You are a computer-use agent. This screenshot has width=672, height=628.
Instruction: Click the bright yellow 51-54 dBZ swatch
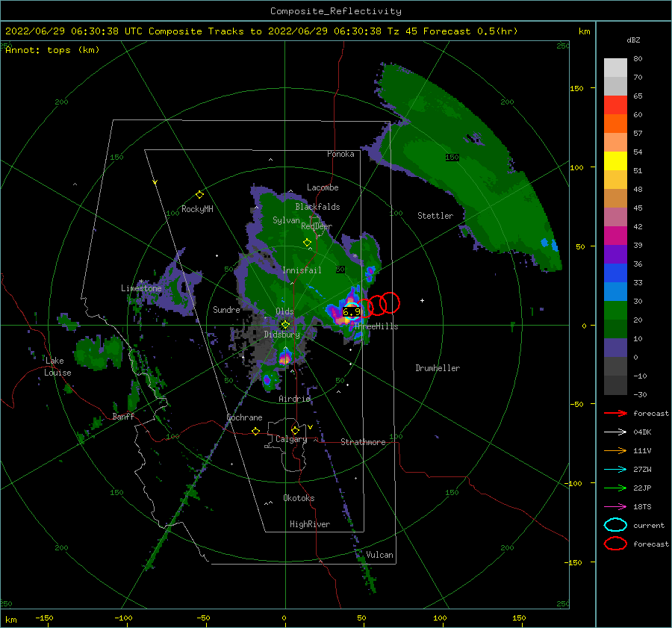pyautogui.click(x=615, y=161)
